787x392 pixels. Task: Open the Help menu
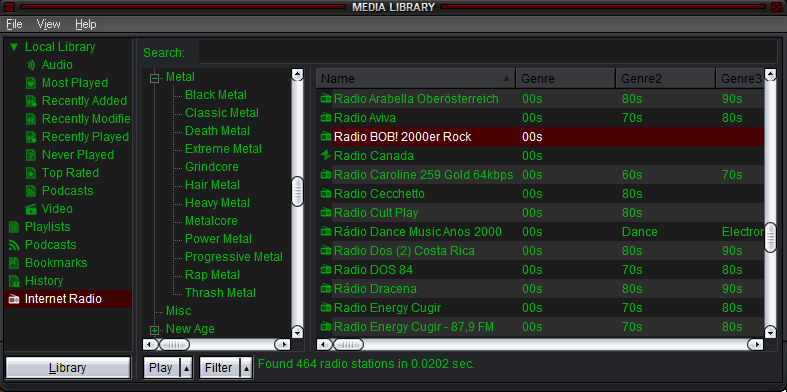point(86,24)
